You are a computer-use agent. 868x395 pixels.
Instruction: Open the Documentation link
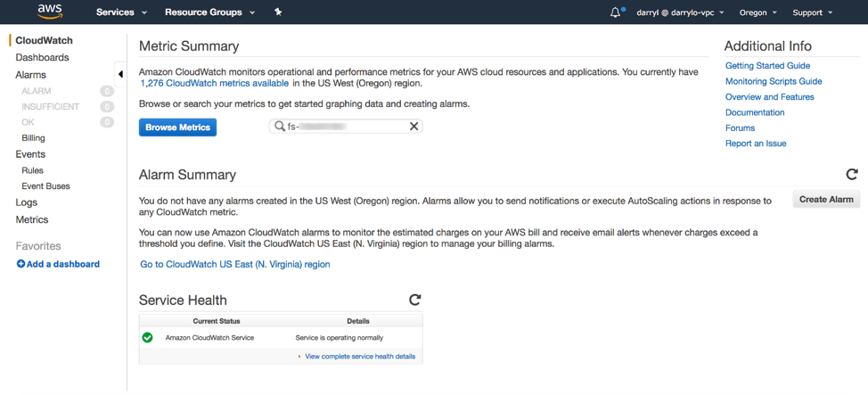755,112
